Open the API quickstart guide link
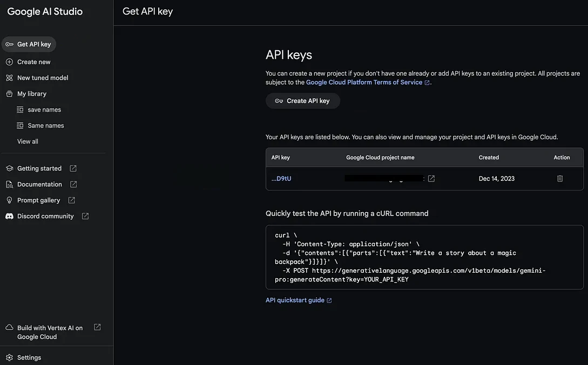Viewport: 588px width, 365px height. click(x=295, y=300)
